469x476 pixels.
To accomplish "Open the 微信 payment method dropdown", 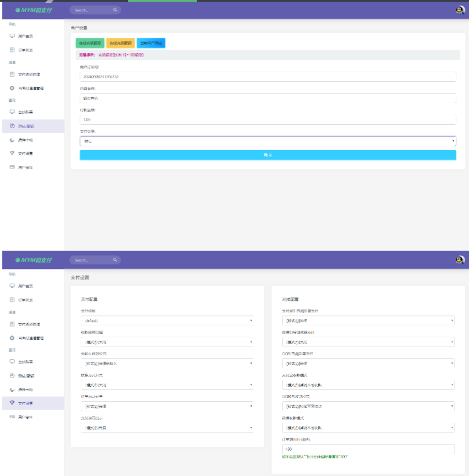I will (268, 141).
